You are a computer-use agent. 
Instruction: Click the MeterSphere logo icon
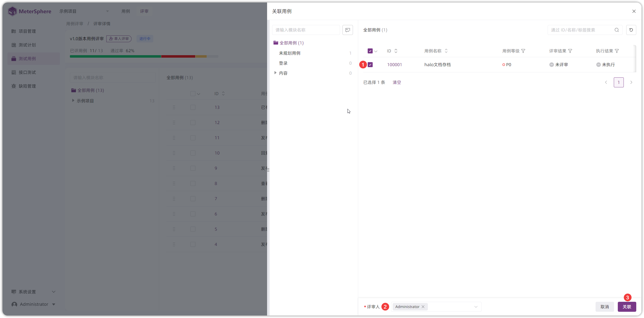(x=12, y=11)
